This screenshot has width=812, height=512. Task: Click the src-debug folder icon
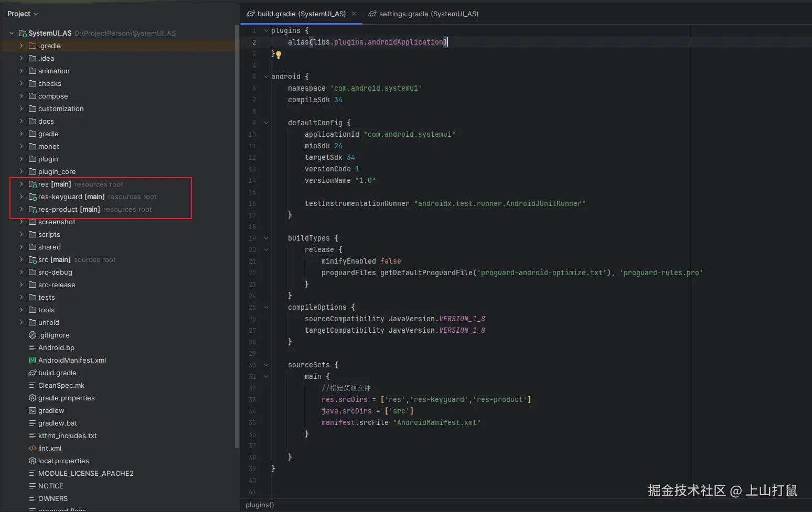(x=33, y=272)
